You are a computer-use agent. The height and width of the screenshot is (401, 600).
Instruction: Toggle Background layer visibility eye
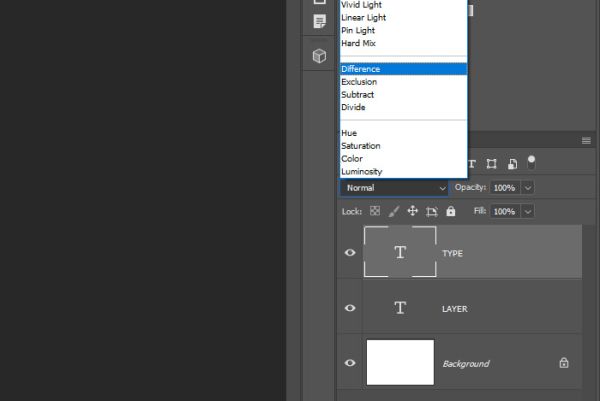click(x=350, y=363)
